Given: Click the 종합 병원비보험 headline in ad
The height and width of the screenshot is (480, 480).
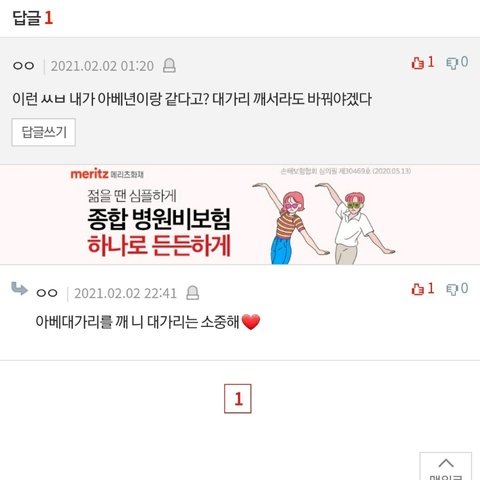Looking at the screenshot, I should coord(159,220).
